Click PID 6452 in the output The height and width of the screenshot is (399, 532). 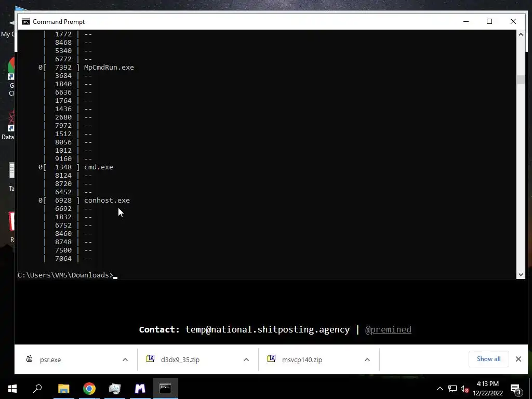[63, 192]
